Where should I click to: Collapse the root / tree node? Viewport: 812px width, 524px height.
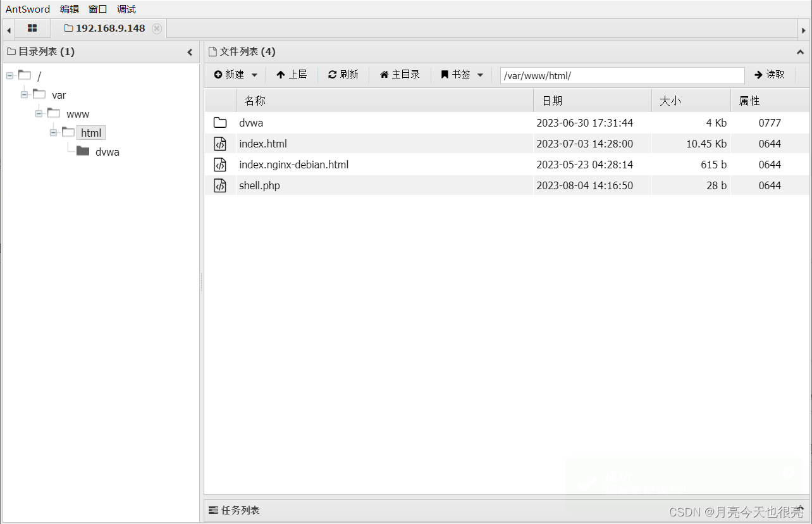point(9,76)
